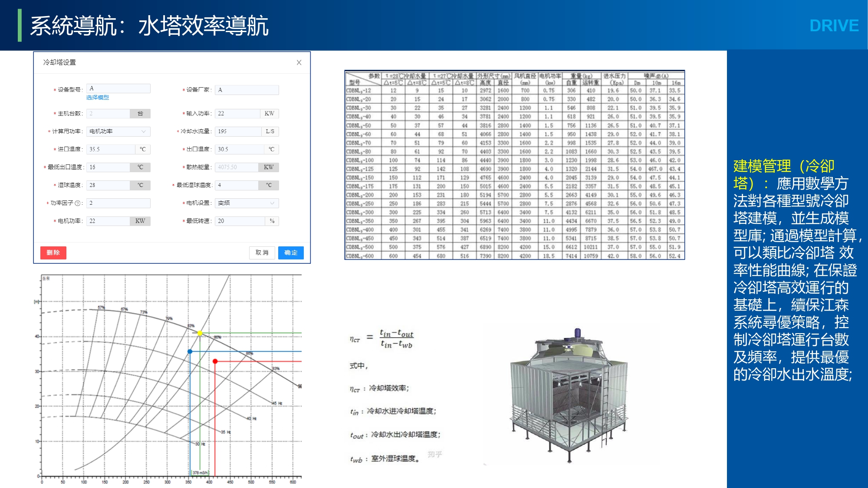This screenshot has height=488, width=868.
Task: Click the 设备厂家 input field
Action: click(247, 90)
